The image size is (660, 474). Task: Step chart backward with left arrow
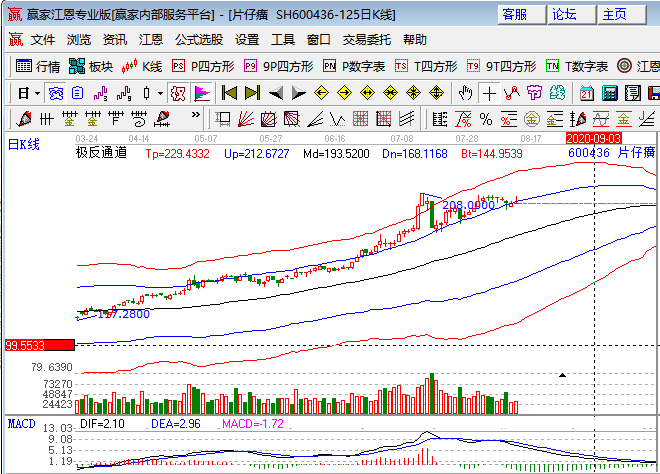coord(276,93)
